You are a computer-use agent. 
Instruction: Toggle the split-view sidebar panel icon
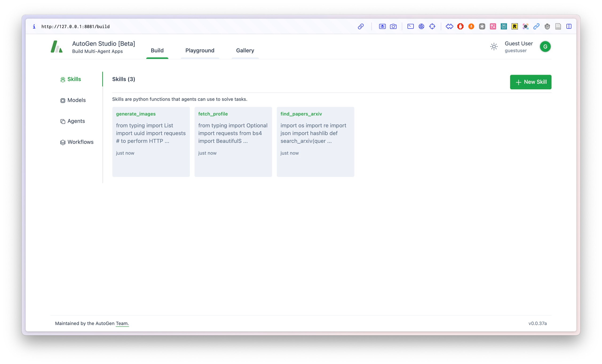click(x=569, y=26)
